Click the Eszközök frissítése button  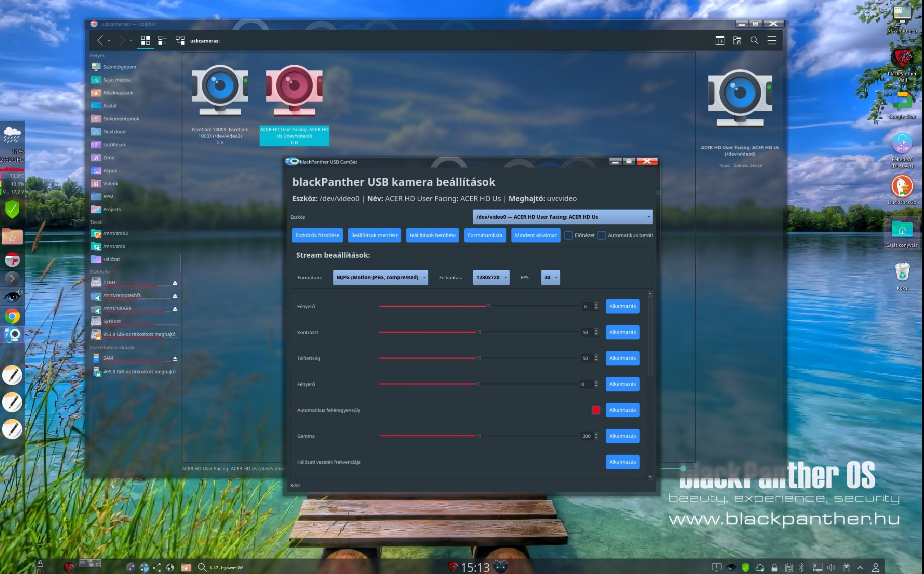pos(317,235)
